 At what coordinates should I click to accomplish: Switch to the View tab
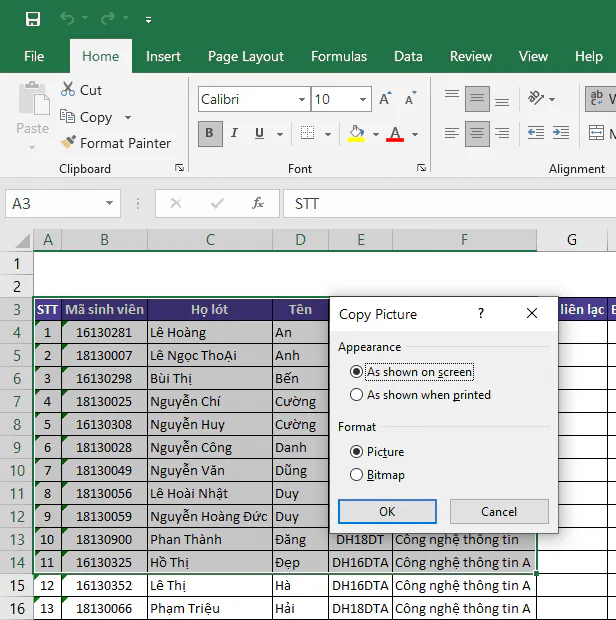click(x=533, y=56)
